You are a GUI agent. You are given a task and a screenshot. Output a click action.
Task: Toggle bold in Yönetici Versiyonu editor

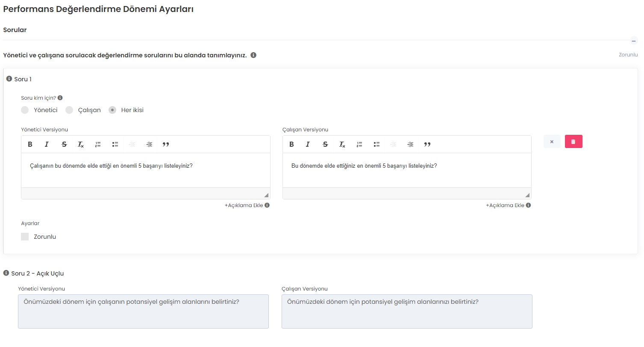pos(30,145)
